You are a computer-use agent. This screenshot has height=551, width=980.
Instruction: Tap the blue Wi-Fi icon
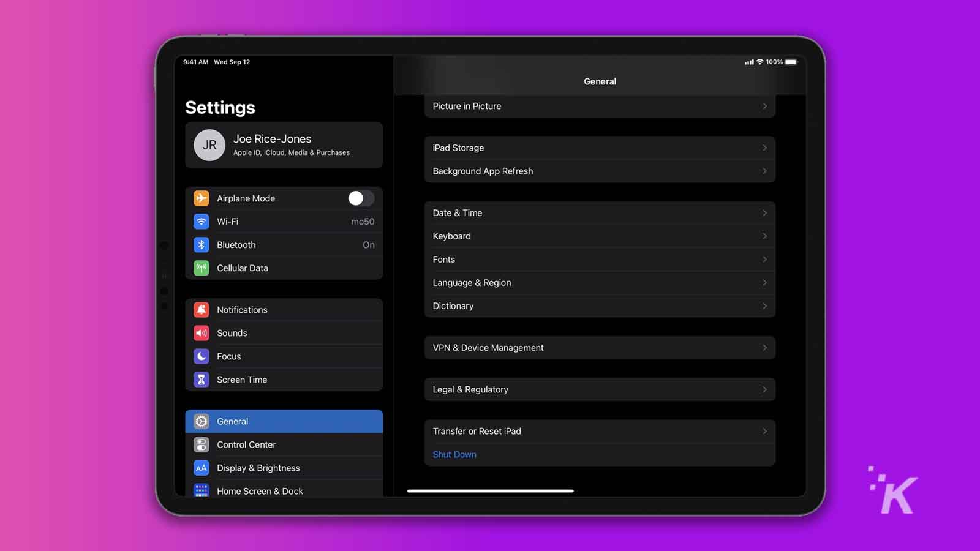201,222
